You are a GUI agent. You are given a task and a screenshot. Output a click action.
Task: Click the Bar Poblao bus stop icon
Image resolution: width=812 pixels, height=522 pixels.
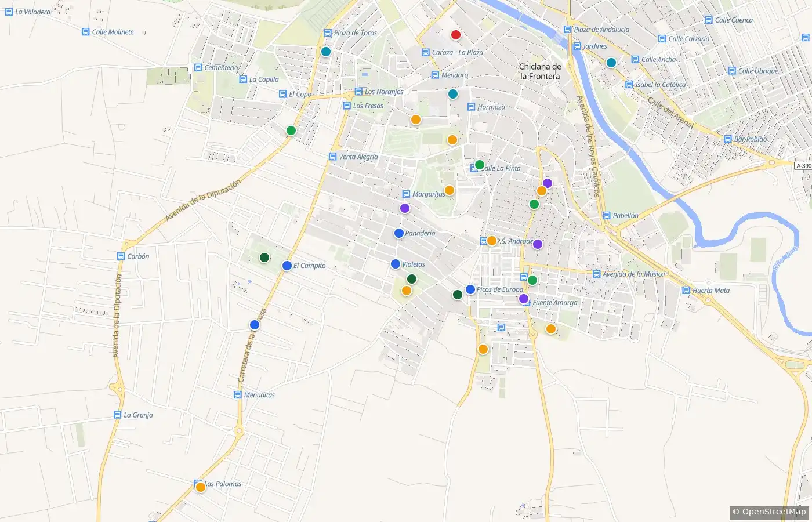(x=728, y=139)
